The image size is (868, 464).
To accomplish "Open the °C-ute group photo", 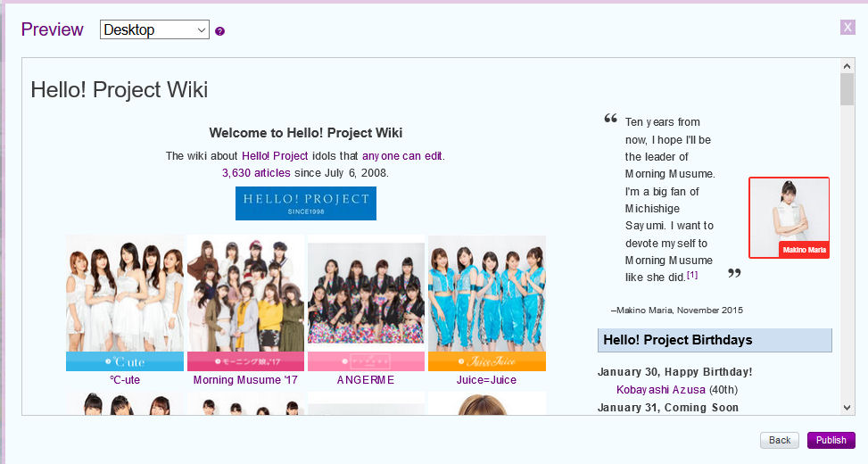I will click(125, 302).
